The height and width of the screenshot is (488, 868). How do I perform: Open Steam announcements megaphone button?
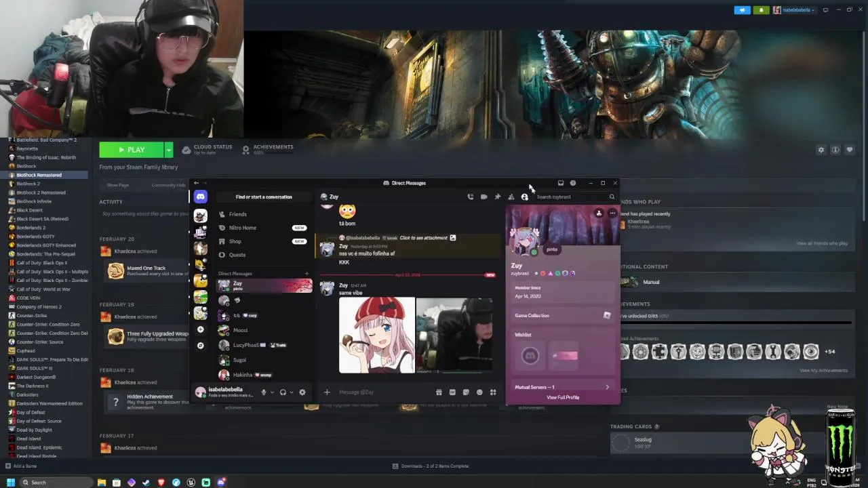[x=743, y=10]
